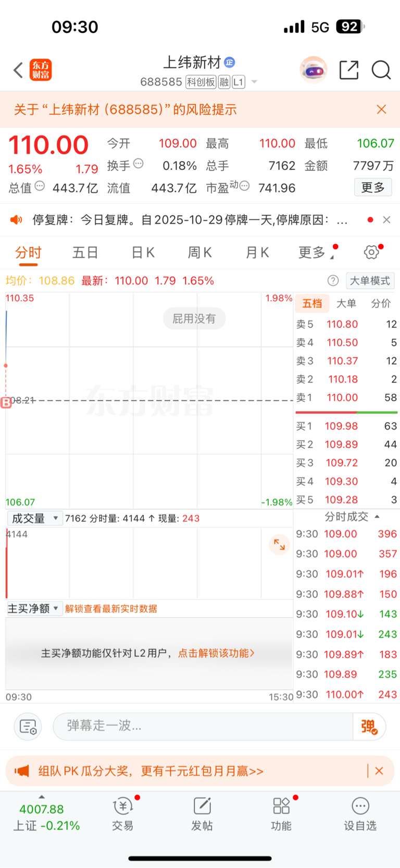Tap the info icon next to 总值

tap(40, 186)
